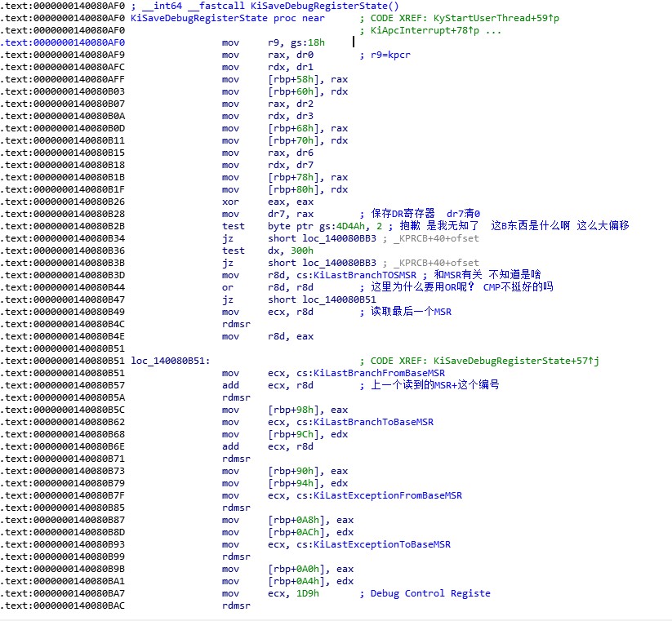Select operand 'rax, dr0'
The height and width of the screenshot is (621, 672).
click(x=291, y=55)
